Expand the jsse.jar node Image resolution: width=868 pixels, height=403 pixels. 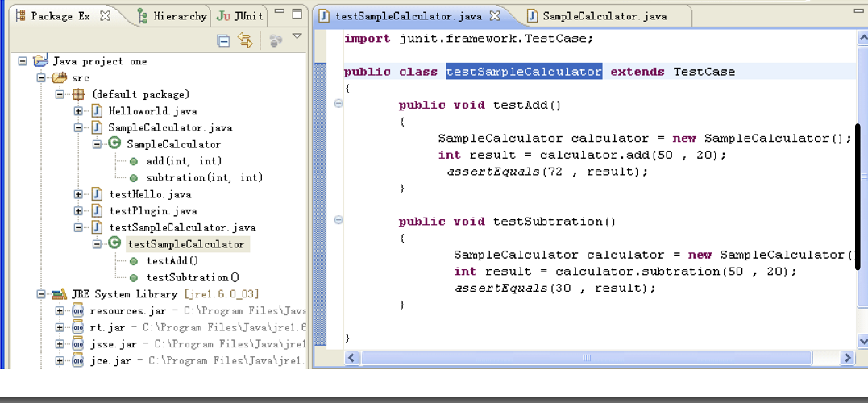tap(60, 344)
